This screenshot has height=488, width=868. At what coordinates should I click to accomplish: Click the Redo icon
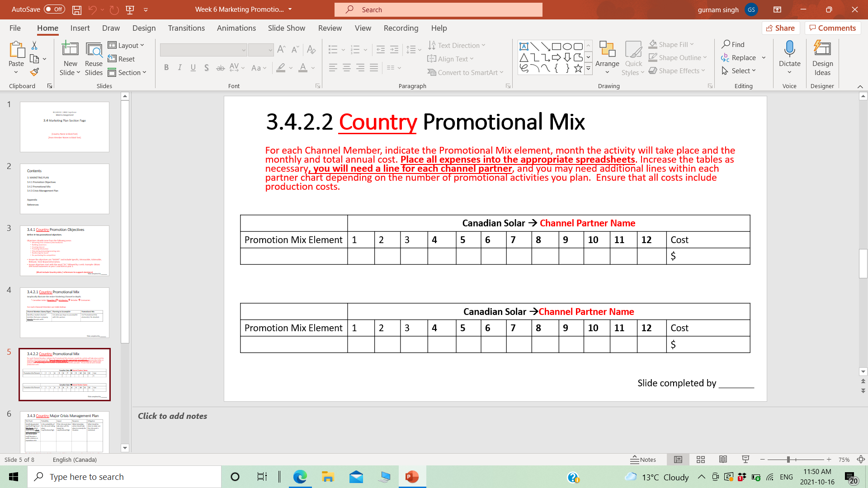point(114,9)
